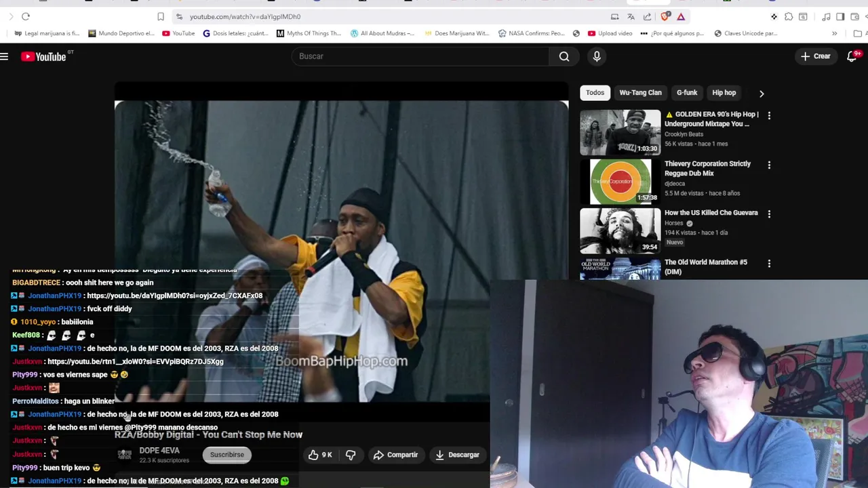868x488 pixels.
Task: Click the share page icon in the address bar
Action: point(647,16)
